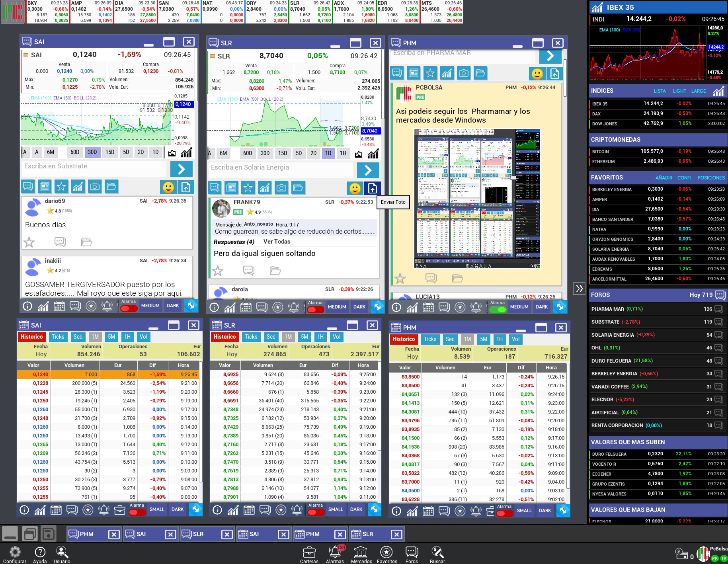Click mountain chart-type icon in SLR chart
728x564 pixels.
[359, 154]
